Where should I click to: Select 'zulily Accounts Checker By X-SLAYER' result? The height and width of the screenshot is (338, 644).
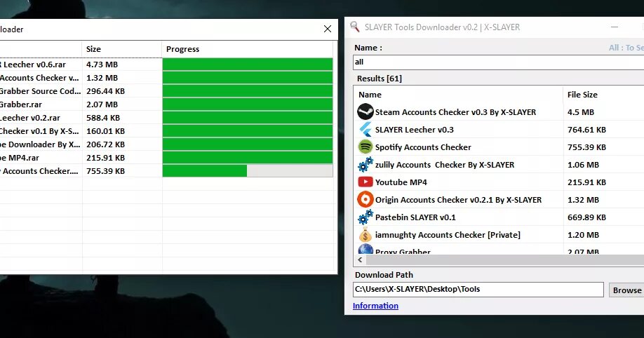[445, 165]
